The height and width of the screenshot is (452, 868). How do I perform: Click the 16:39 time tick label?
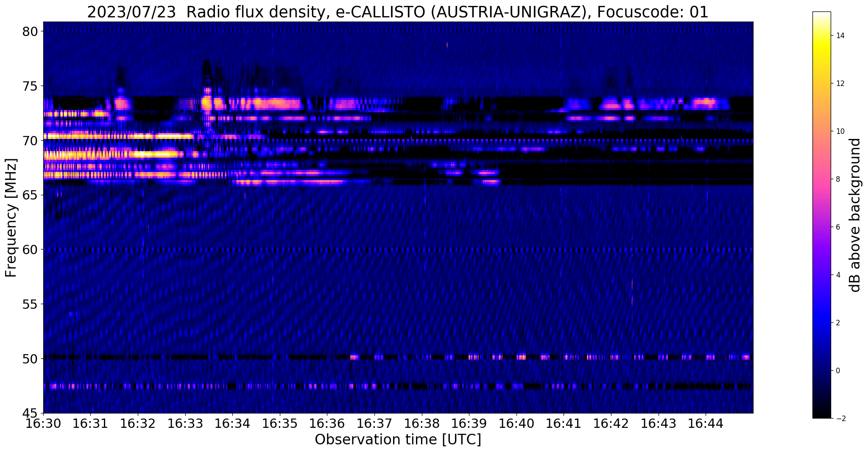(x=469, y=424)
